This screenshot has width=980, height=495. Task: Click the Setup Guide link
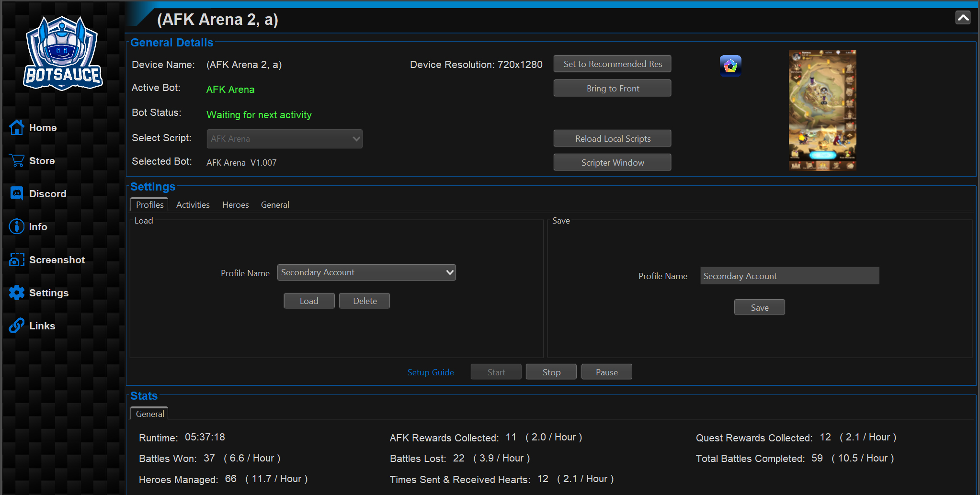[x=430, y=372]
